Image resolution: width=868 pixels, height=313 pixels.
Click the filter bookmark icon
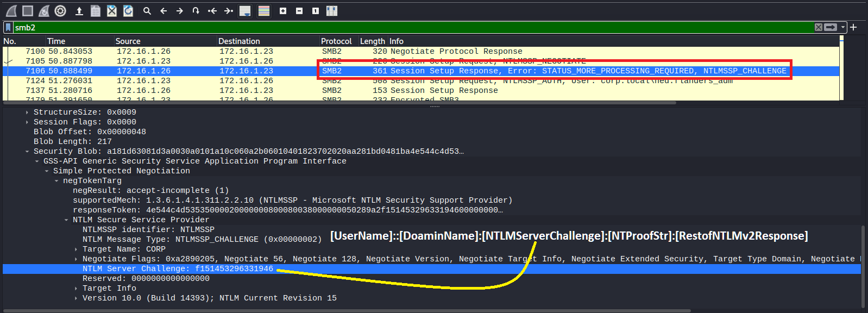[8, 27]
